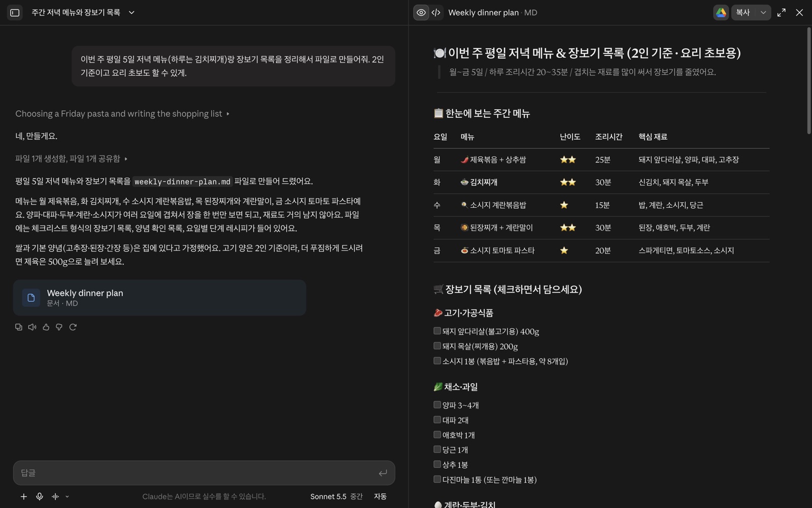
Task: Start voice mode with the waveform icon
Action: (55, 496)
